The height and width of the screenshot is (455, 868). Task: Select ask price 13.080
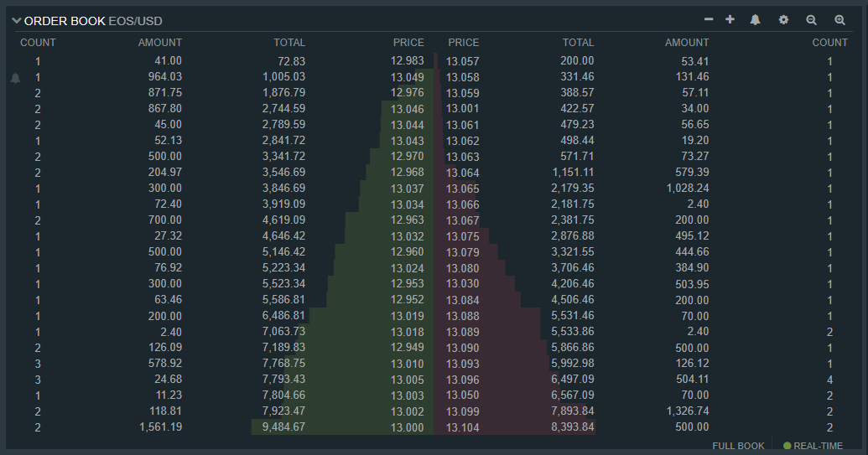pyautogui.click(x=463, y=268)
